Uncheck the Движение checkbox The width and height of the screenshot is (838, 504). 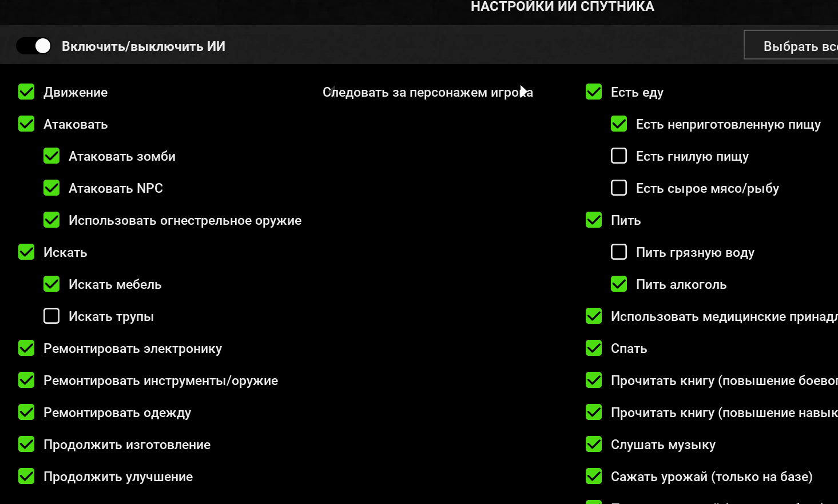coord(26,92)
